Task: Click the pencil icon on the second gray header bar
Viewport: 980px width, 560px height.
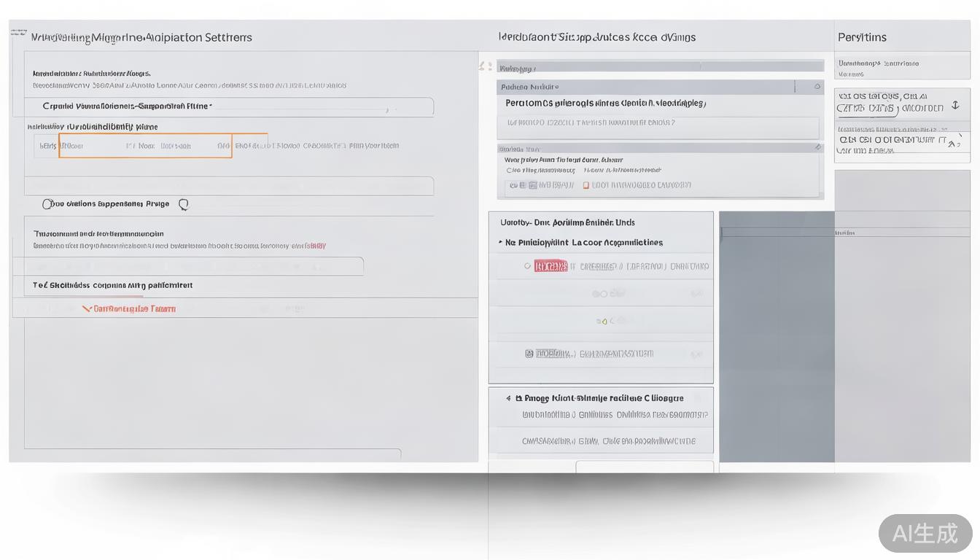Action: tap(817, 147)
